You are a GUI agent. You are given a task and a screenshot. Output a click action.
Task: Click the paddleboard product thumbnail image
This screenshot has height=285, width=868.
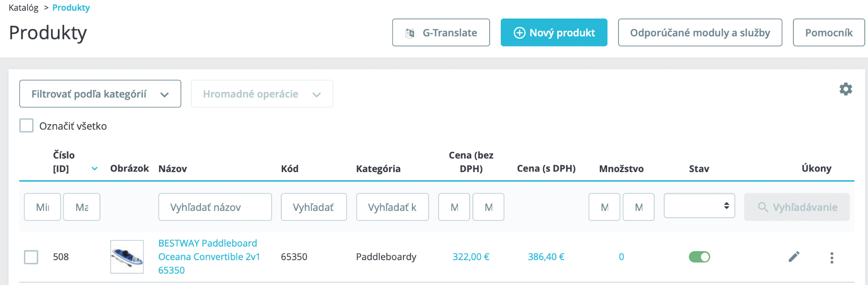point(127,257)
